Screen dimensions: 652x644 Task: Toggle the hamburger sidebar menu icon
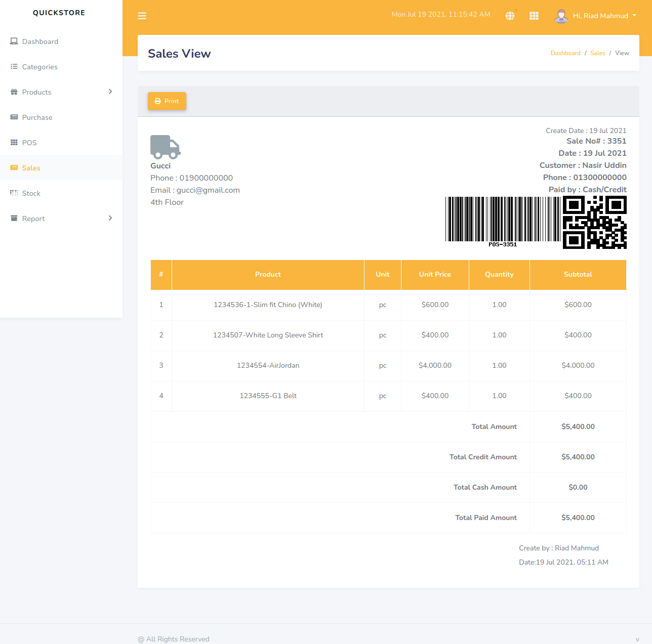pyautogui.click(x=142, y=16)
